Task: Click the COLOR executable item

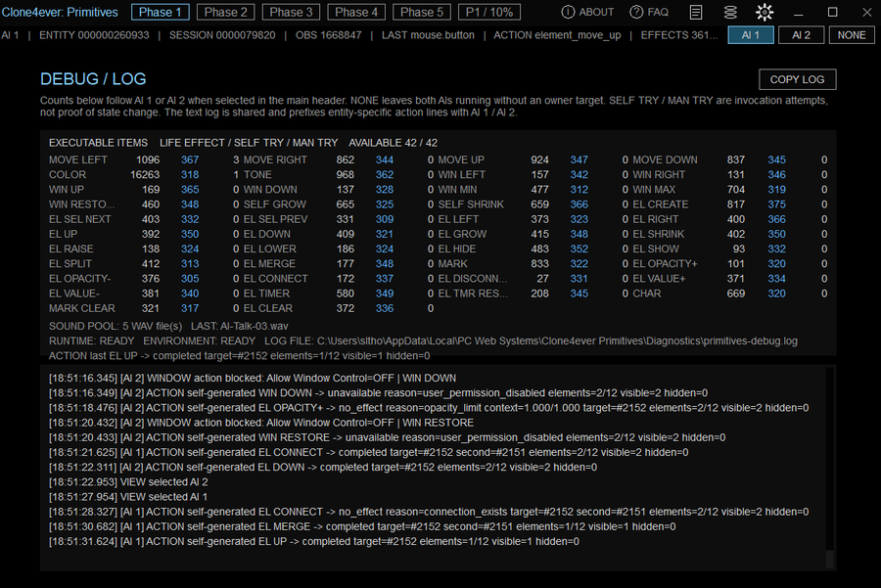Action: coord(68,175)
